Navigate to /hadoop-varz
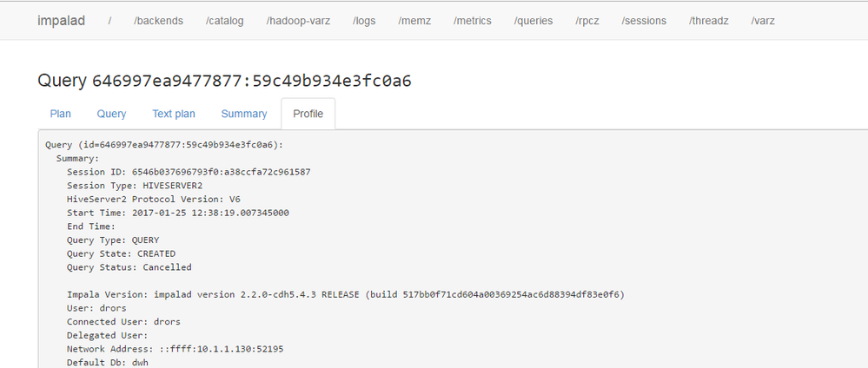The width and height of the screenshot is (868, 368). (299, 21)
